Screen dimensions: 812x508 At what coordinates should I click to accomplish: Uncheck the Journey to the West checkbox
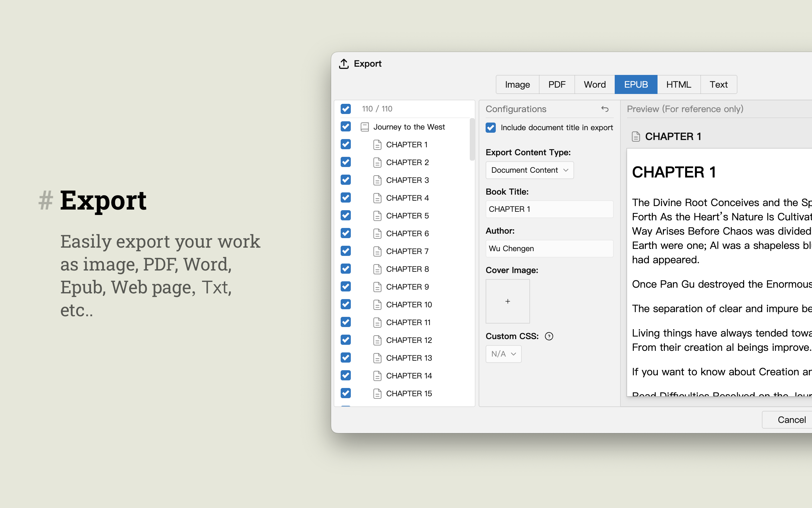(346, 127)
